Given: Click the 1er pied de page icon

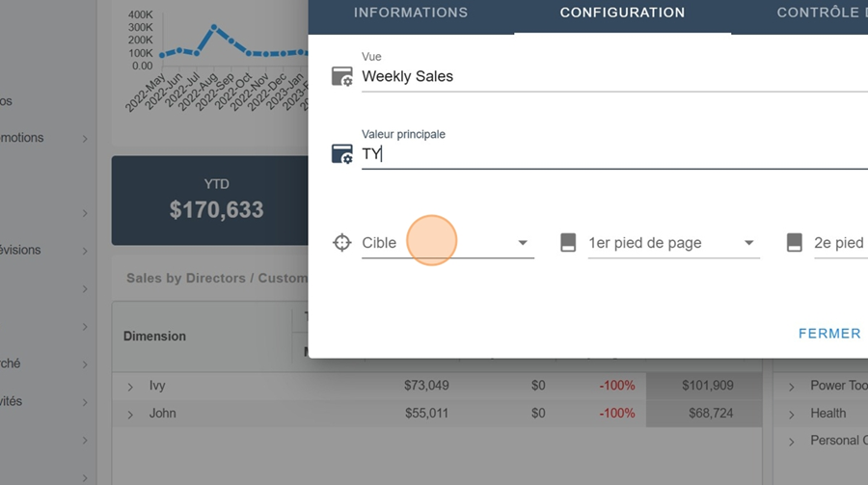Looking at the screenshot, I should tap(568, 243).
